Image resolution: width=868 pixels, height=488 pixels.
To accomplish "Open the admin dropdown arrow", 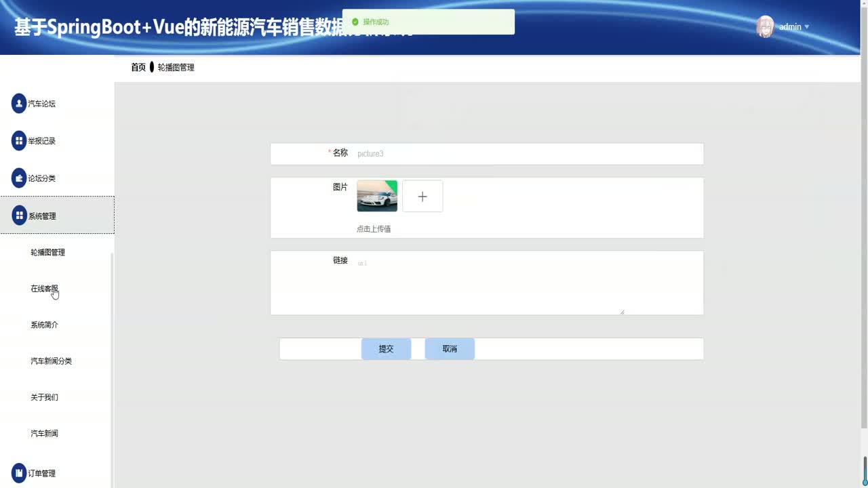I will 806,27.
